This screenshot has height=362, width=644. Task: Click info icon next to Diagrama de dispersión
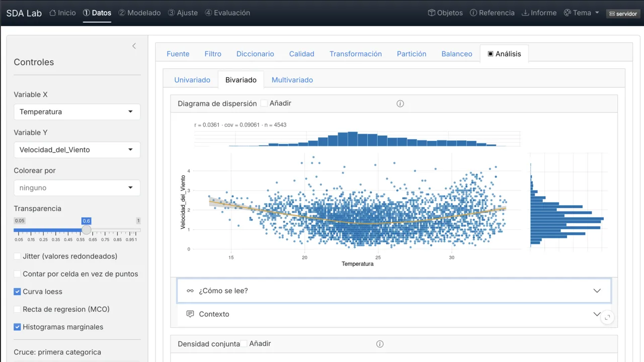(400, 104)
